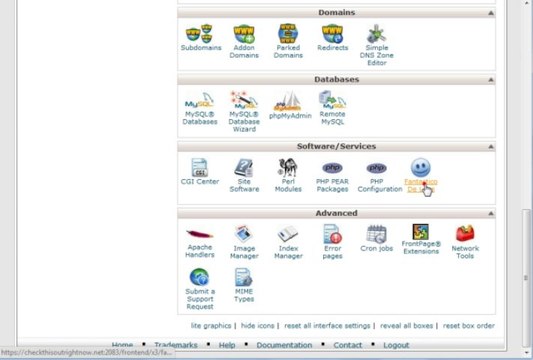The width and height of the screenshot is (533, 360).
Task: Collapse the Software/Services section arrow
Action: pos(491,147)
